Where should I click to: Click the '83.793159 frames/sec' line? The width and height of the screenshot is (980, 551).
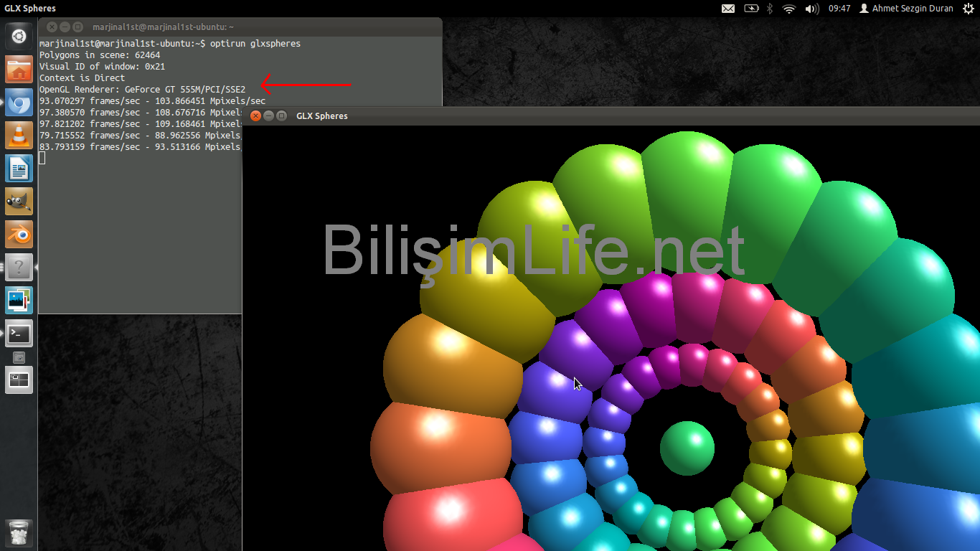[x=141, y=147]
